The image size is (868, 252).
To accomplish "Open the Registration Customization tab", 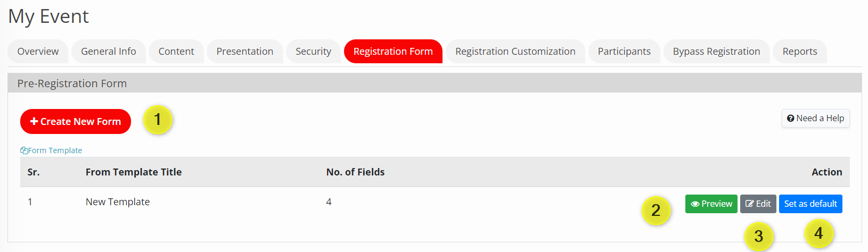I will [515, 52].
